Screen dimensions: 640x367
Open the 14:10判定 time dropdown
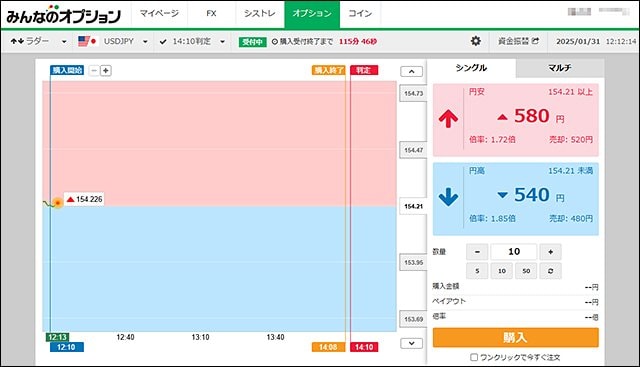tap(222, 42)
